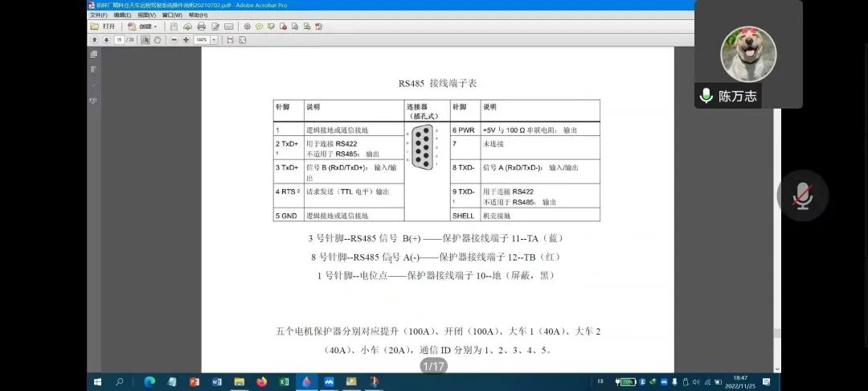Image resolution: width=868 pixels, height=391 pixels.
Task: Toggle the Select text tool
Action: [x=146, y=39]
